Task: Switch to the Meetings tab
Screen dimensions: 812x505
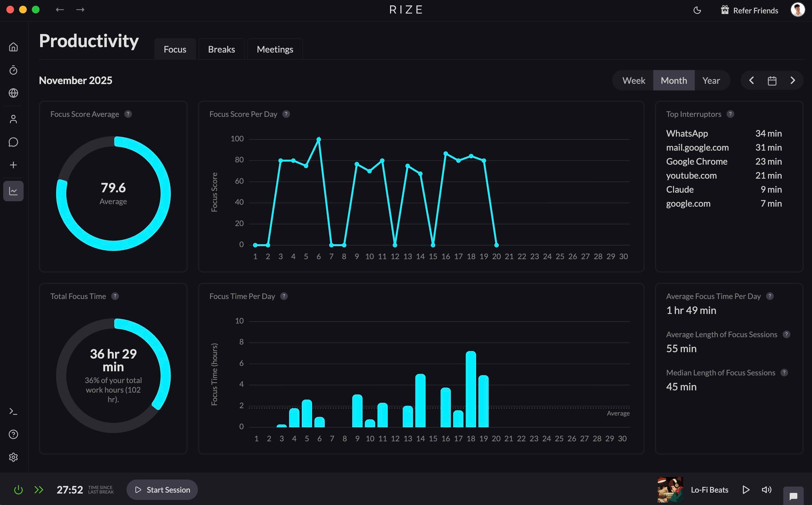Action: (275, 49)
